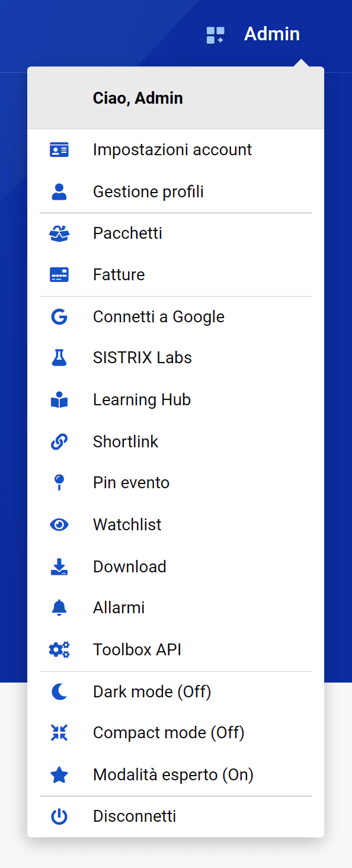
Task: Switch off Modalità esperto (On)
Action: click(175, 774)
